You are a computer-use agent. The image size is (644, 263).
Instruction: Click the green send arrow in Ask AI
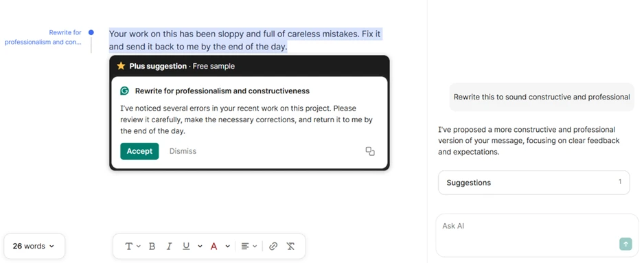tap(625, 244)
